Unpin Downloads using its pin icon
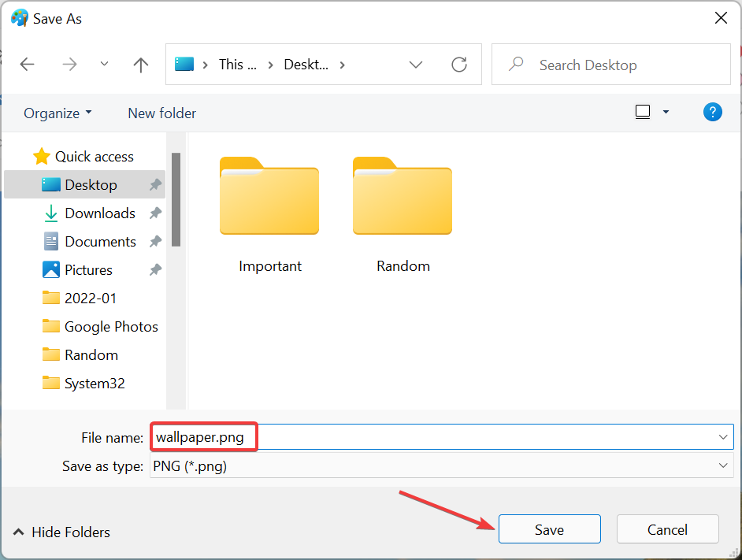This screenshot has width=742, height=560. click(155, 213)
